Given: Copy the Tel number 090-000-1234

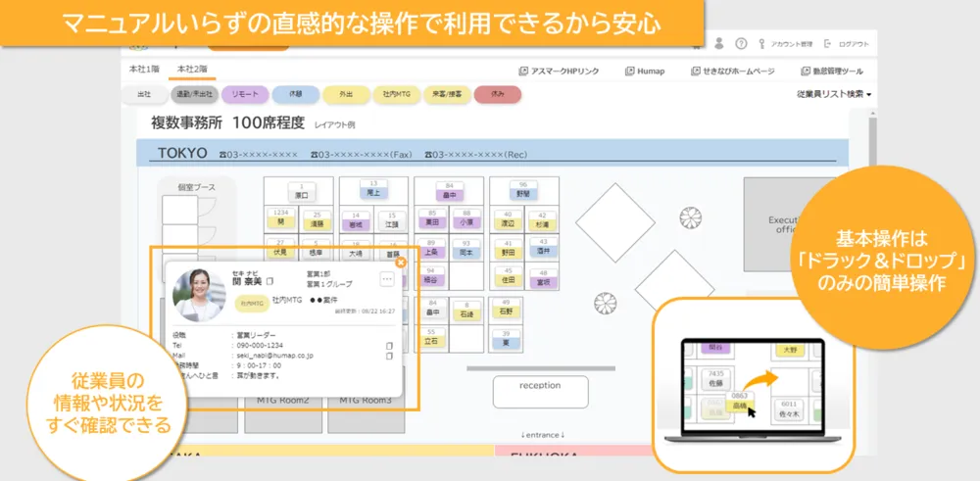Looking at the screenshot, I should [x=389, y=346].
